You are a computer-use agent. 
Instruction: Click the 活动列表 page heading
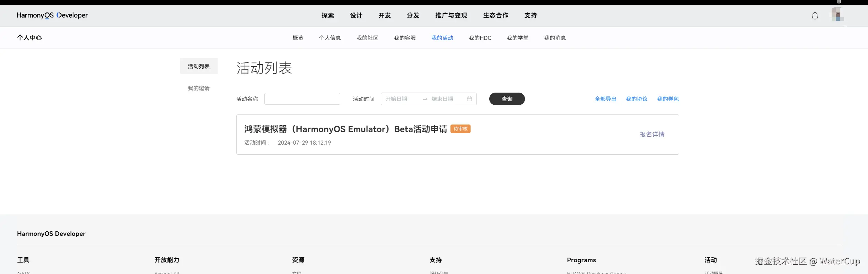tap(264, 68)
